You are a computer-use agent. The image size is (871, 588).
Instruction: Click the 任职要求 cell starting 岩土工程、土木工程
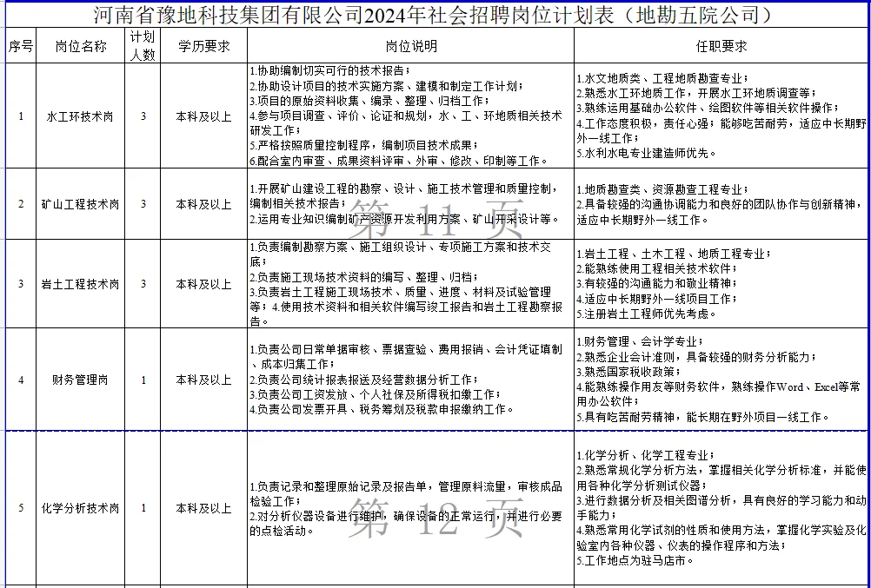pyautogui.click(x=721, y=284)
